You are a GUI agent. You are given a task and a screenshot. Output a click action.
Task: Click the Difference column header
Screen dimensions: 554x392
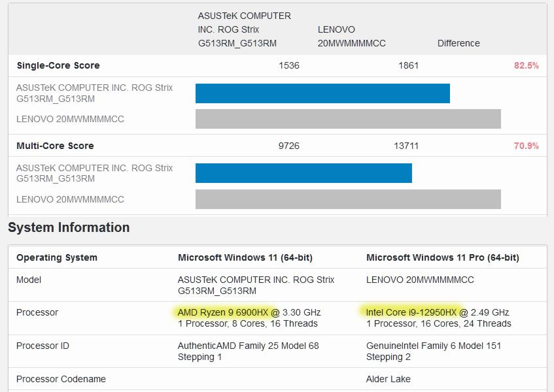click(x=459, y=43)
